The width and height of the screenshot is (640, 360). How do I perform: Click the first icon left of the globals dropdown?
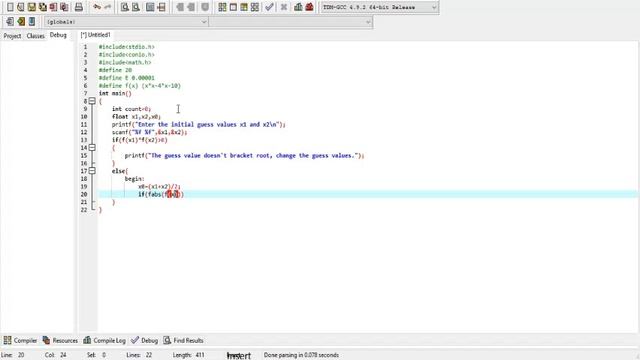[x=10, y=21]
